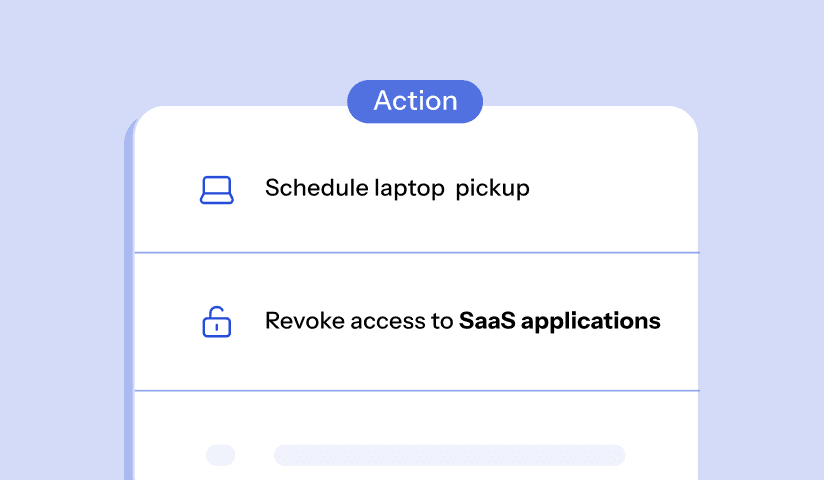Click the divider below Schedule laptop pickup
The width and height of the screenshot is (824, 480).
pos(416,253)
